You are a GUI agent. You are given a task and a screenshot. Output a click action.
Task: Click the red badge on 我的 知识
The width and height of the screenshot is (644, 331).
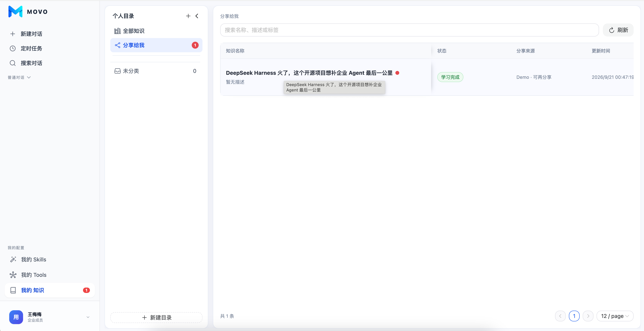86,290
